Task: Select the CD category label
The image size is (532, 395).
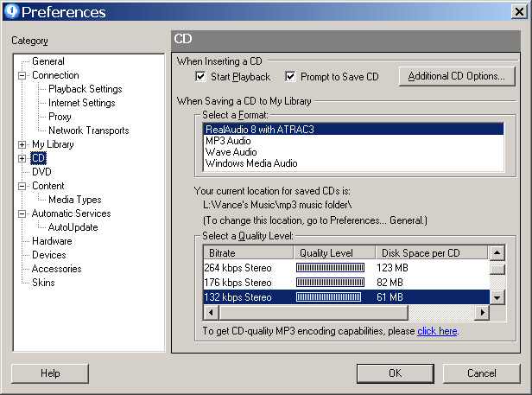Action: coord(38,158)
